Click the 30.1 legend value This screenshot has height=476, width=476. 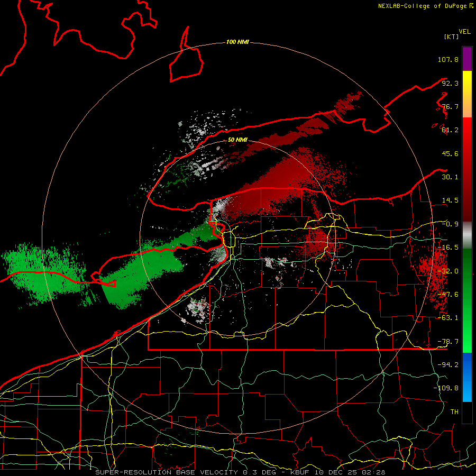tap(450, 177)
